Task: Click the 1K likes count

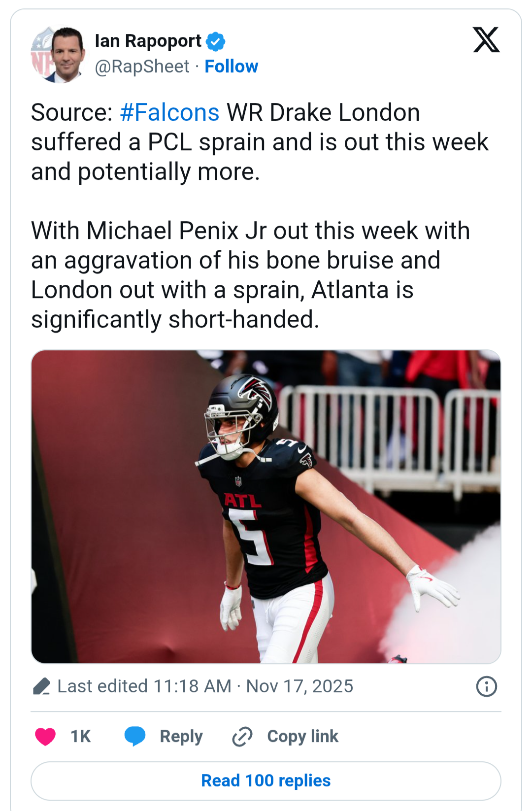Action: point(80,736)
